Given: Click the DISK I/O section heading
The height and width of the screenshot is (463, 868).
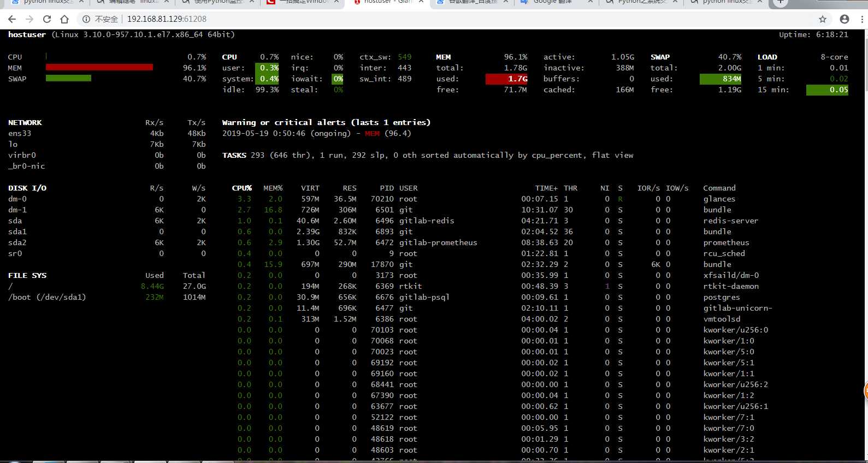Looking at the screenshot, I should click(x=27, y=188).
